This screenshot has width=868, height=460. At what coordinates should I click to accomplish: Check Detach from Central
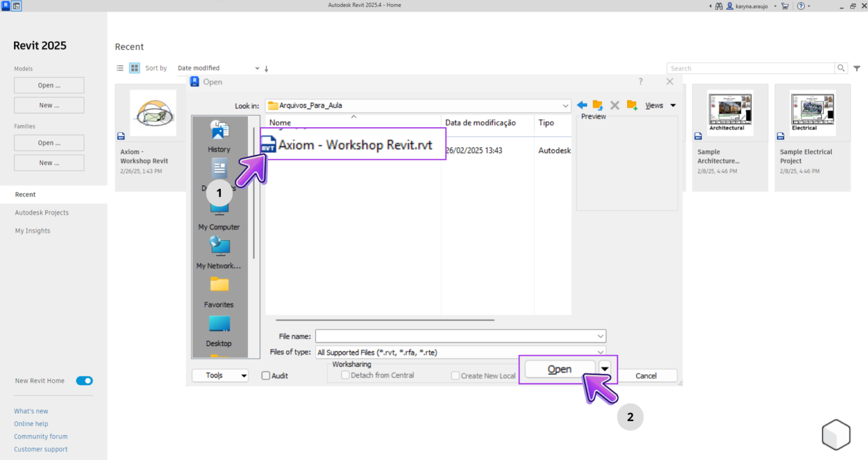point(345,375)
